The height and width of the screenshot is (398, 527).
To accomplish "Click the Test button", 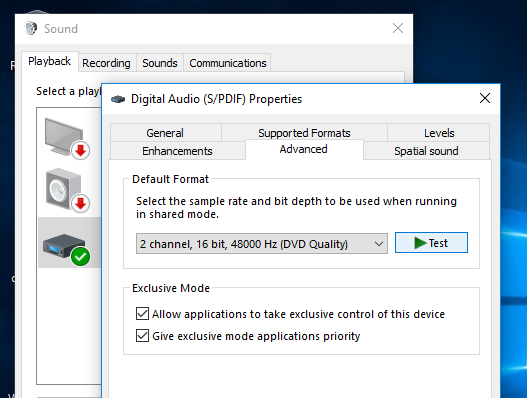I will (x=431, y=242).
